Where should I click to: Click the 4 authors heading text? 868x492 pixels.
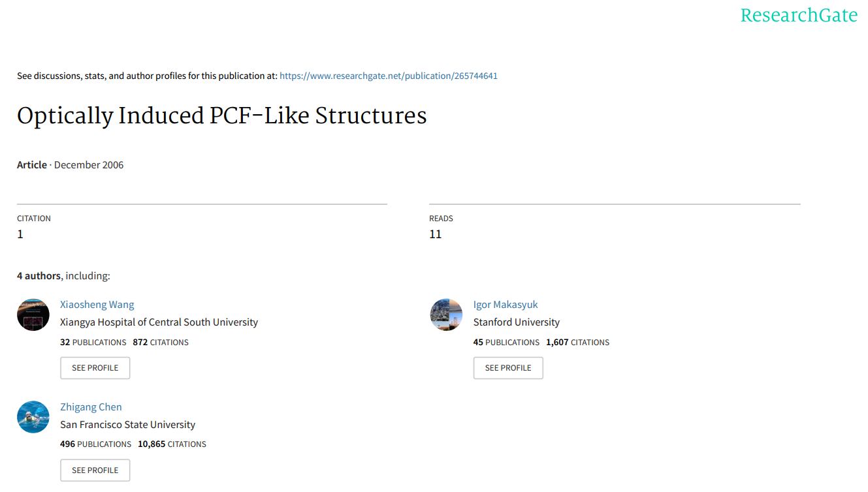pyautogui.click(x=39, y=276)
